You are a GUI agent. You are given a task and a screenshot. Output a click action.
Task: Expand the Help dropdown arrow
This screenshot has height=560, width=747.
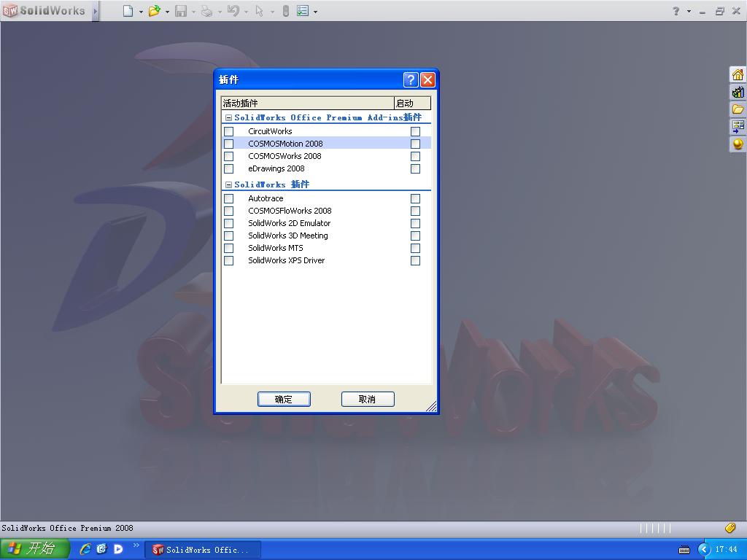689,12
